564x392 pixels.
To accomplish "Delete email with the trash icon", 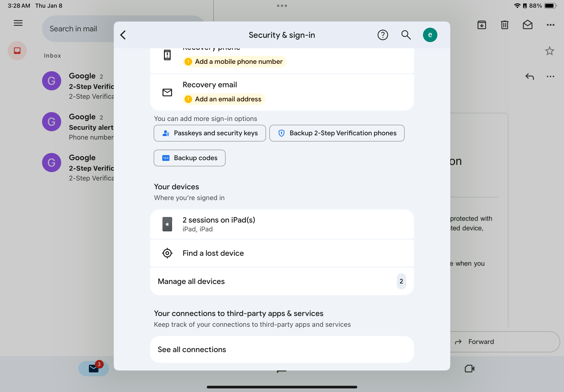I will click(504, 25).
